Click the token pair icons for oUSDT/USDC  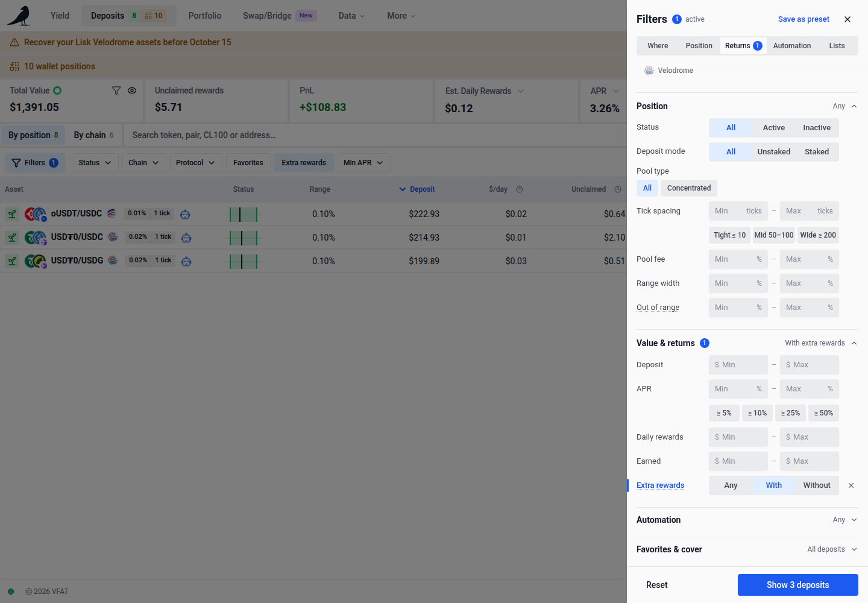[x=36, y=214]
